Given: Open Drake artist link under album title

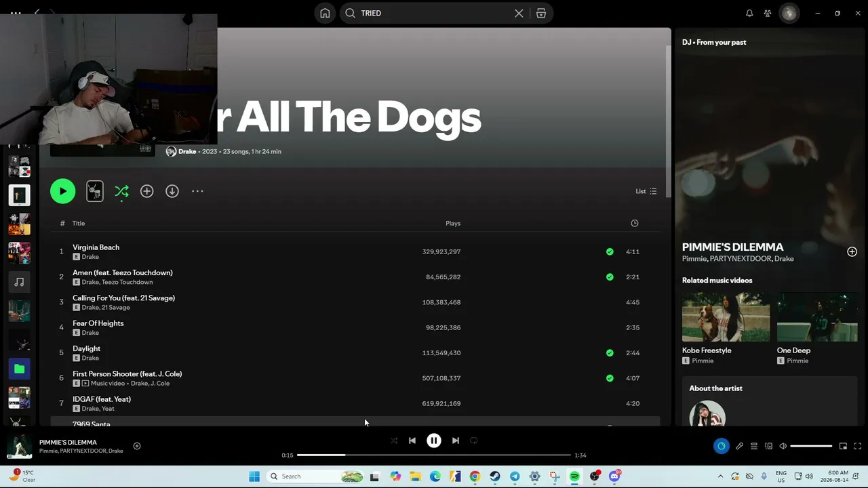Looking at the screenshot, I should 187,151.
